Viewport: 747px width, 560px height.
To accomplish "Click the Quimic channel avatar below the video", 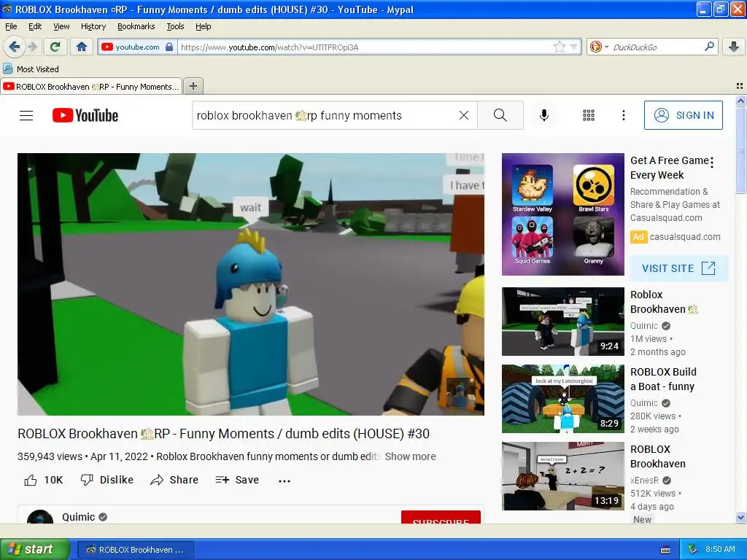I will [x=40, y=517].
